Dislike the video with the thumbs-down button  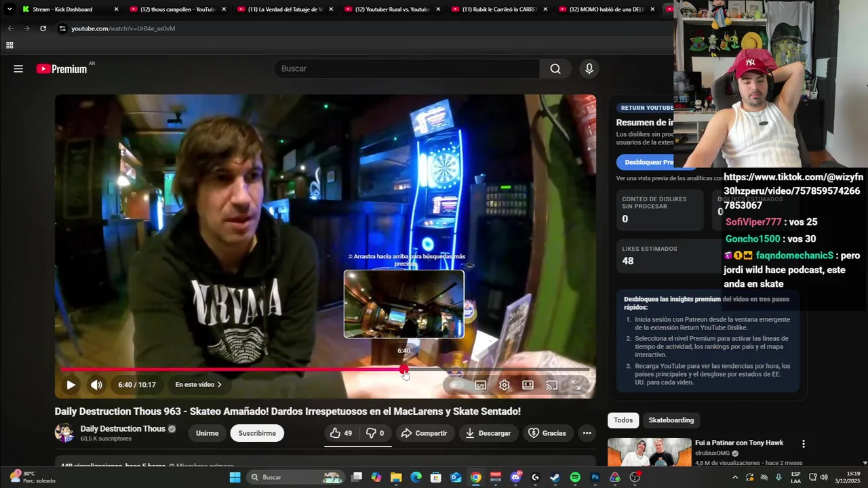click(375, 433)
